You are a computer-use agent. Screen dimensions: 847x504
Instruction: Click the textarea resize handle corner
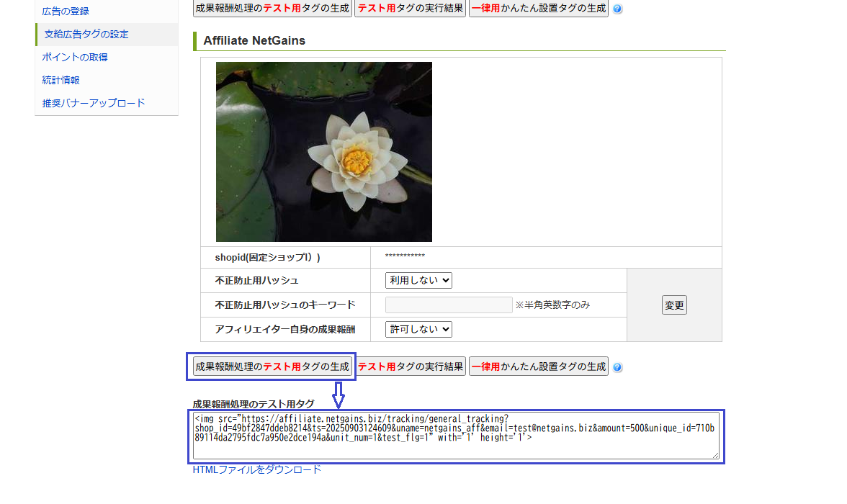(x=716, y=455)
